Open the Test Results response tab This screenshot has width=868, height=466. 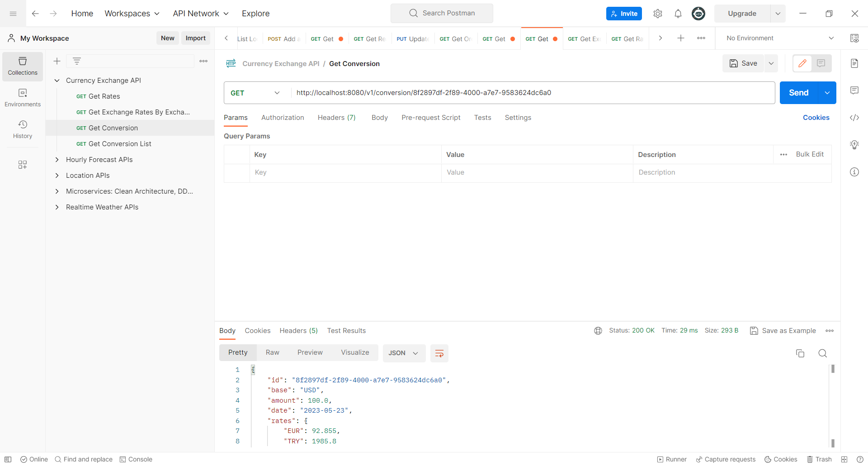click(346, 331)
